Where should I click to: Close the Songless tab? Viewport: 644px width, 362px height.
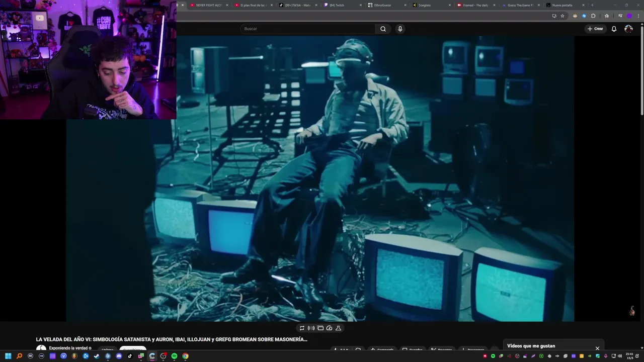(450, 5)
